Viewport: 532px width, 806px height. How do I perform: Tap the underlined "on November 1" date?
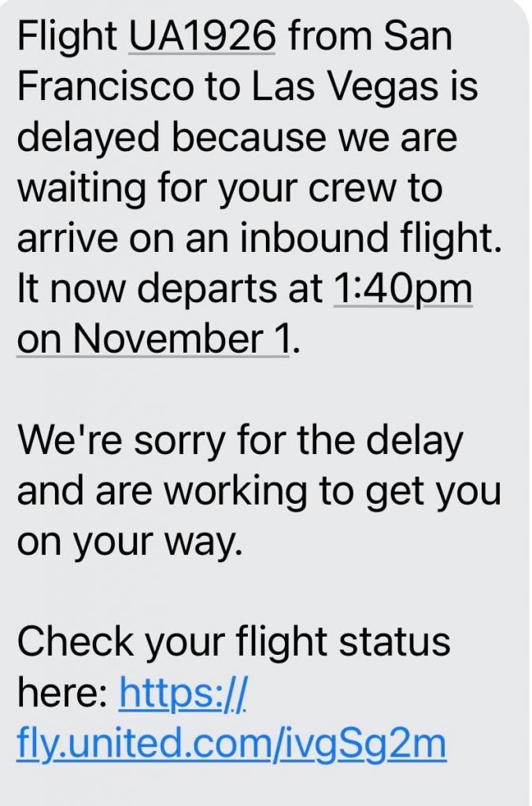(x=153, y=341)
